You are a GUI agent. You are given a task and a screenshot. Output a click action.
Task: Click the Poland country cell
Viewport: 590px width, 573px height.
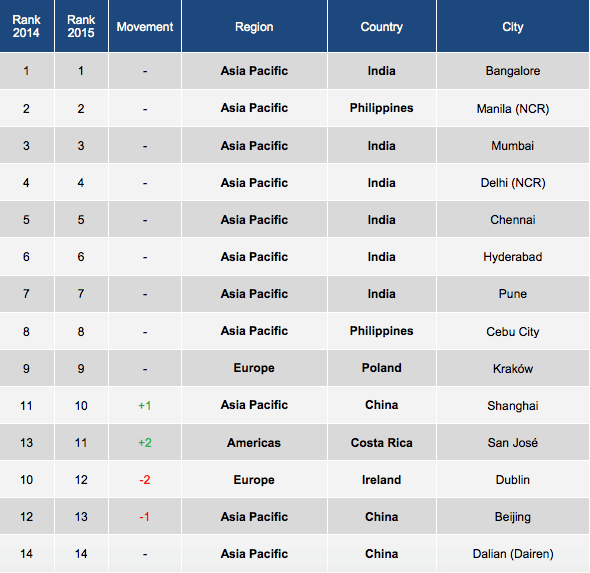click(x=382, y=368)
